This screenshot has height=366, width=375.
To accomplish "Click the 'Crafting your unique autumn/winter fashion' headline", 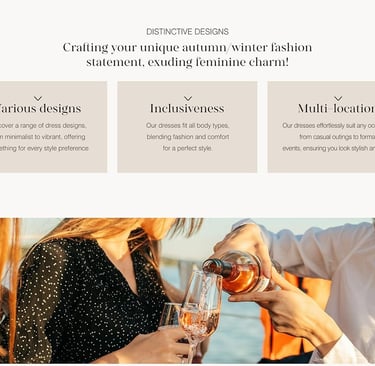I will [187, 47].
